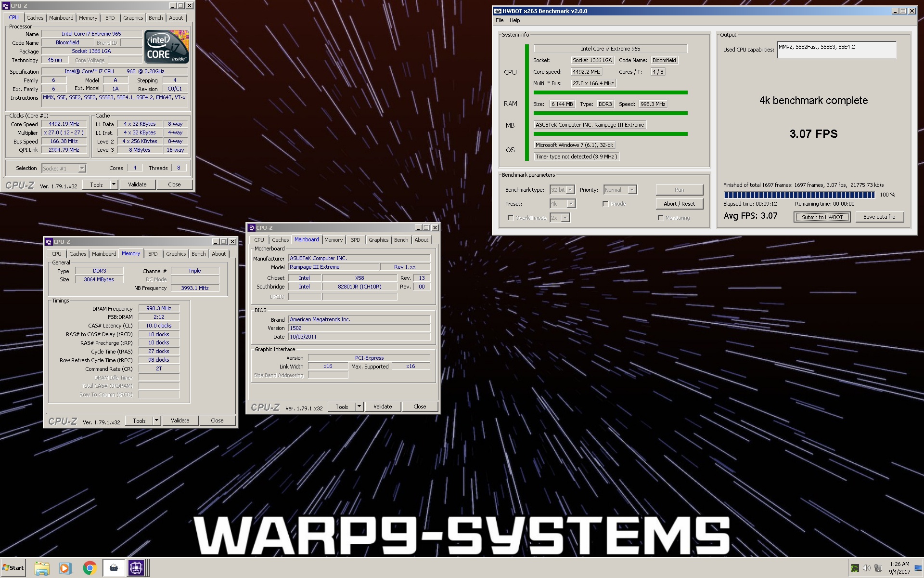This screenshot has width=924, height=578.
Task: Click the benchmark progress bar
Action: tap(799, 195)
